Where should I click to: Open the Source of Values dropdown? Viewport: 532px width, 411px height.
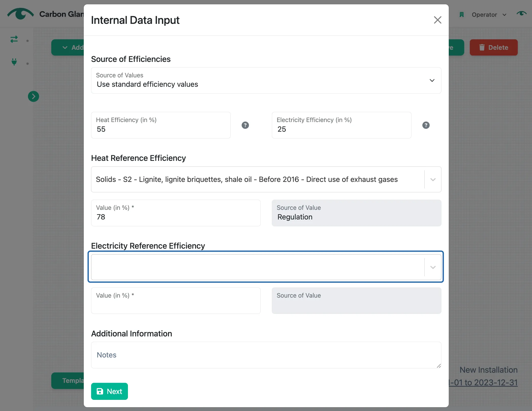pos(266,80)
